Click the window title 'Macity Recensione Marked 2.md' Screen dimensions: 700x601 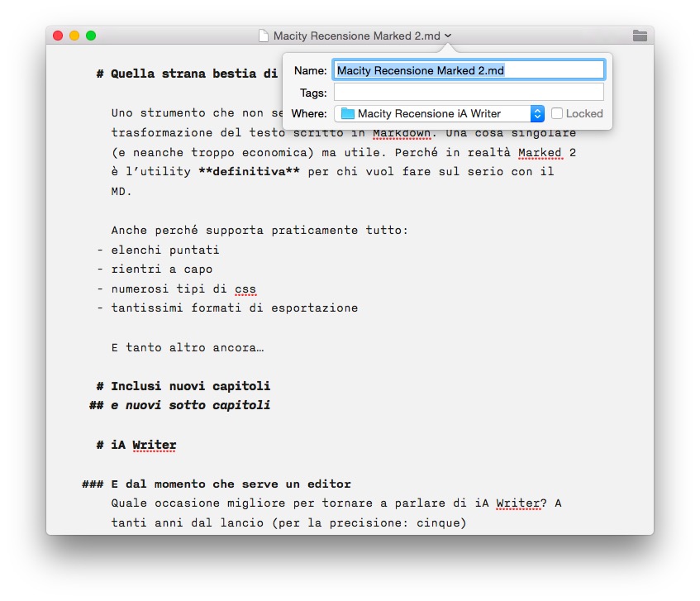pos(357,36)
